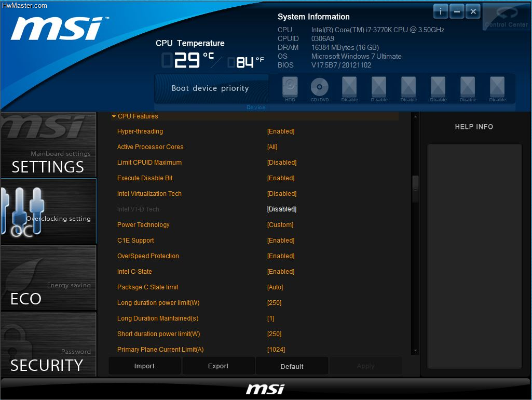Change Package C State limit [Auto] value
The image size is (532, 400).
[x=275, y=287]
